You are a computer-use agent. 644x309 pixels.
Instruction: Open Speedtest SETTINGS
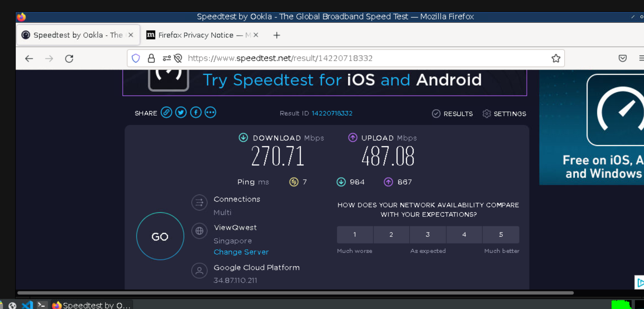(504, 114)
